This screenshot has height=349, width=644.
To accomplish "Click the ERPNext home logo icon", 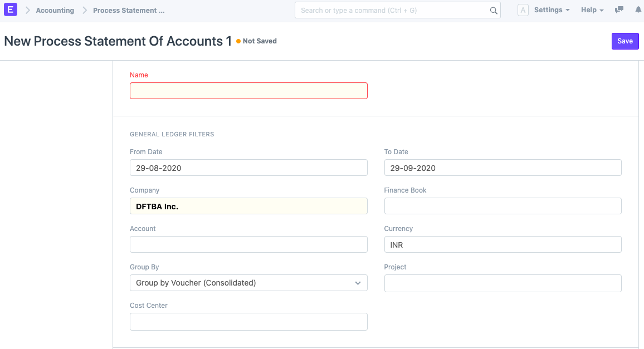I will [x=11, y=10].
